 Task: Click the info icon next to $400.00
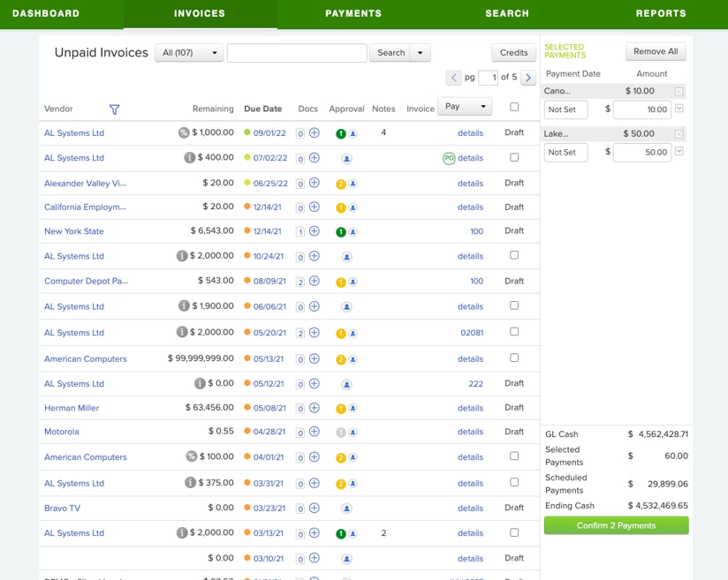click(189, 158)
